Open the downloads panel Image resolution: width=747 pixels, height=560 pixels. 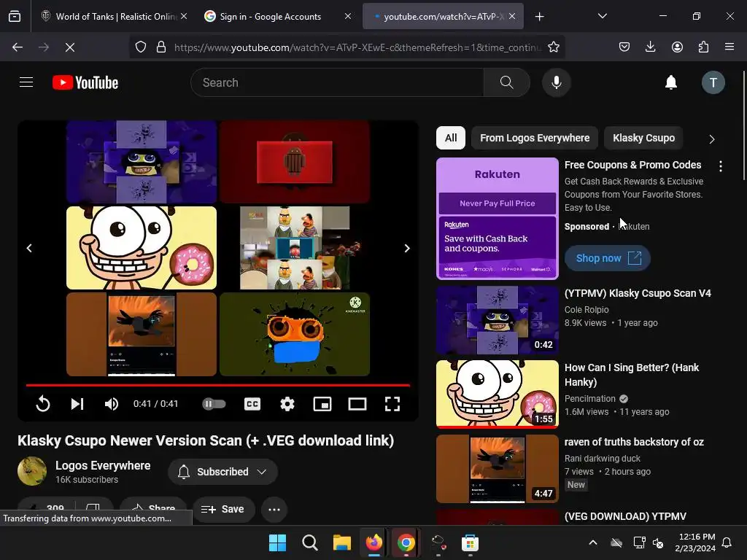650,47
